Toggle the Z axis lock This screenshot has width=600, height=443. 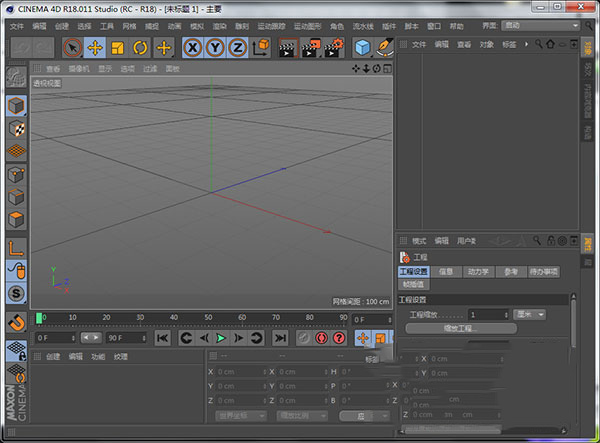tap(237, 47)
